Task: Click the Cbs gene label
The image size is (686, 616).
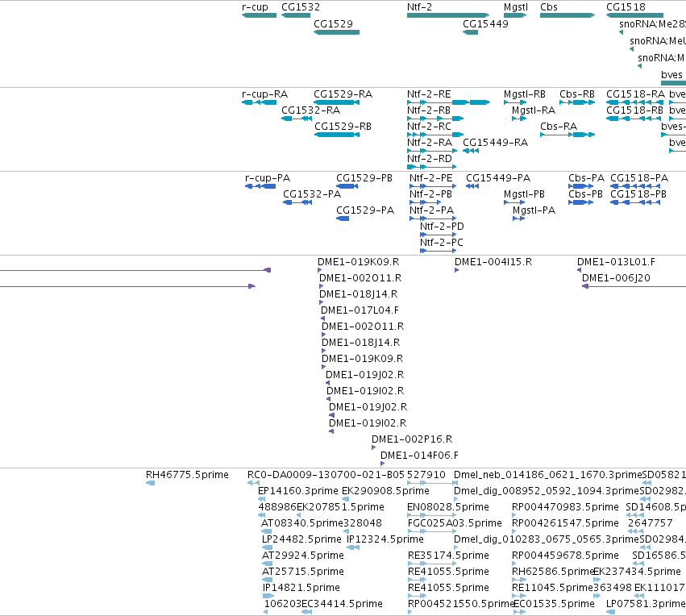Action: 549,7
